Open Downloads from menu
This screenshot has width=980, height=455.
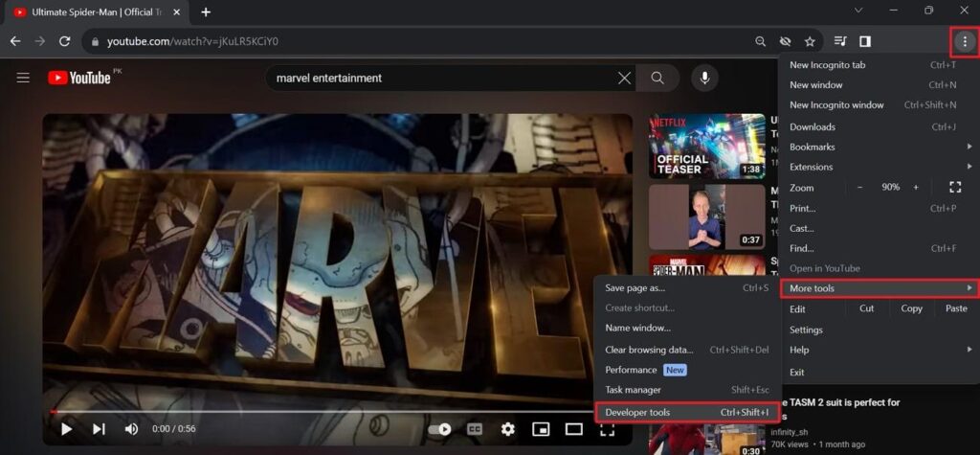tap(880, 126)
